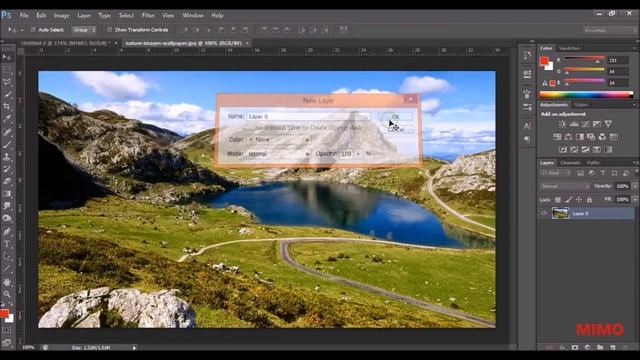This screenshot has height=360, width=640.
Task: Add a Vibrance adjustment
Action: pyautogui.click(x=608, y=124)
